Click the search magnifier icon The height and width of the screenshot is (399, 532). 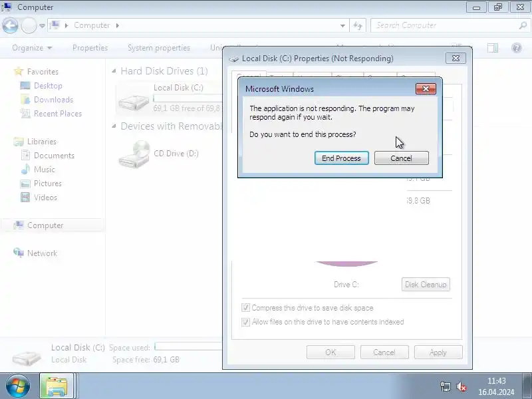click(523, 25)
